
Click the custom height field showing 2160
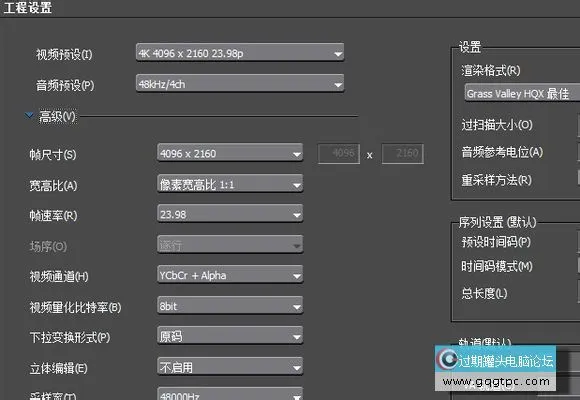pyautogui.click(x=402, y=154)
